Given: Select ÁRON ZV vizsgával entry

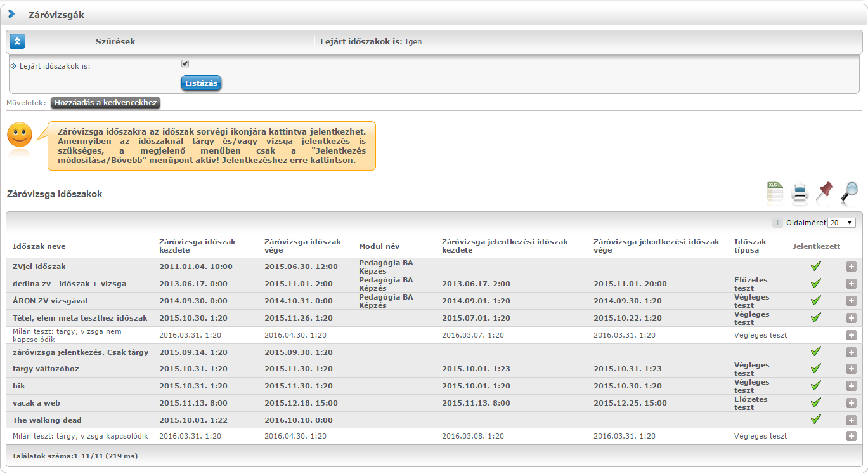Looking at the screenshot, I should click(x=50, y=301).
